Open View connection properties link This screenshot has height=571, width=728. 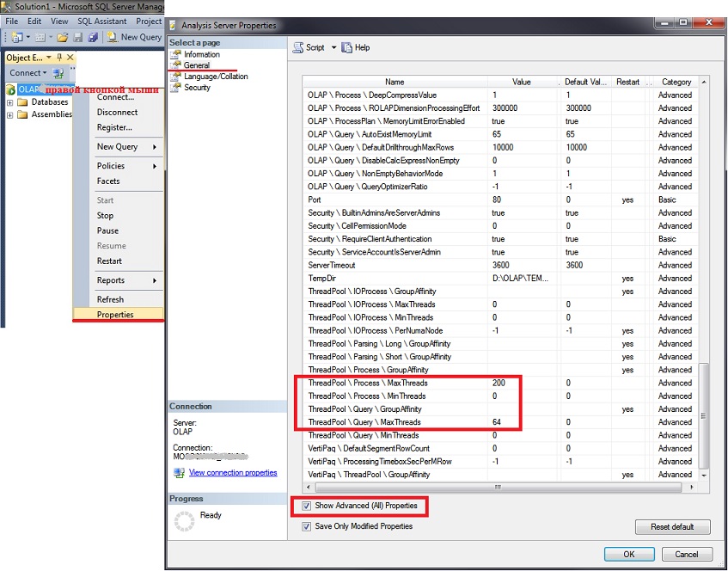(x=233, y=472)
